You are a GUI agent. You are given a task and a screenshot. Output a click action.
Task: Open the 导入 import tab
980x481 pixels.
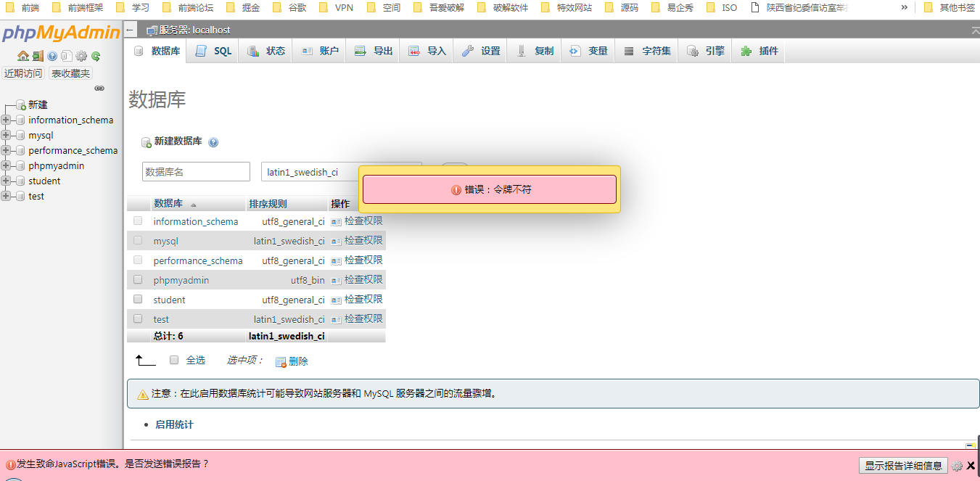427,51
